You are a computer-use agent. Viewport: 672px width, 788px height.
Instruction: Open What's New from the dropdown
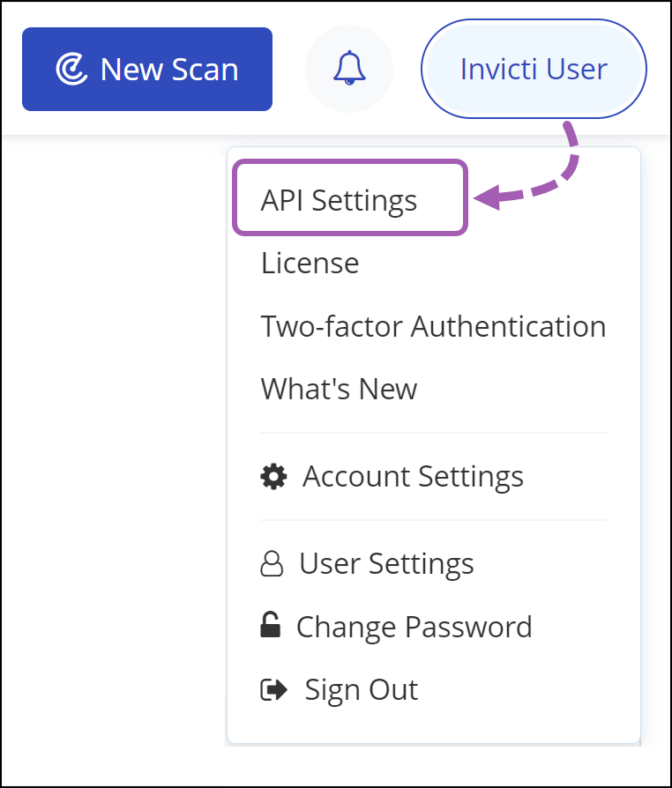(x=339, y=389)
